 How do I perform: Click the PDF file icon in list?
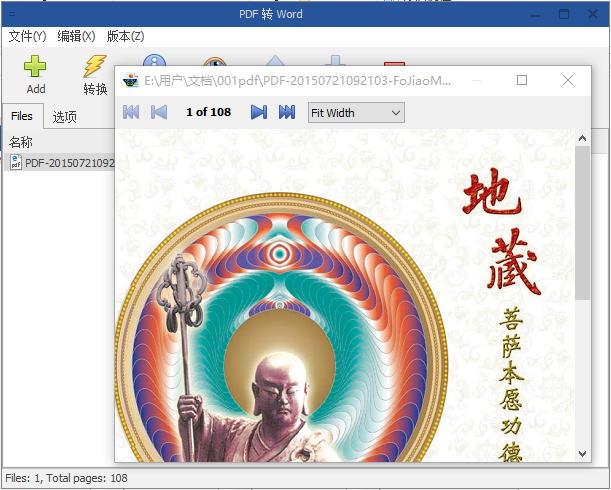pos(16,163)
